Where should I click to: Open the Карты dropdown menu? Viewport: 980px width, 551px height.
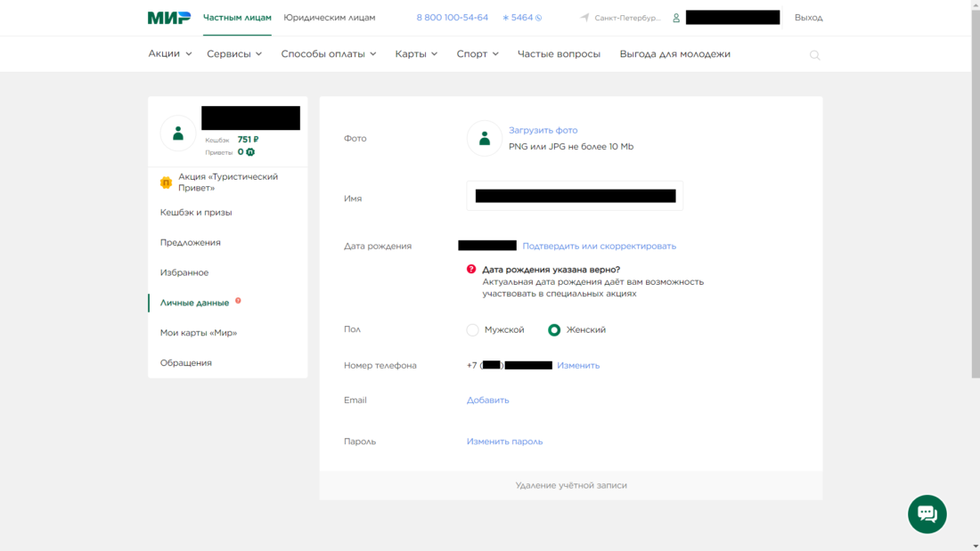tap(416, 54)
